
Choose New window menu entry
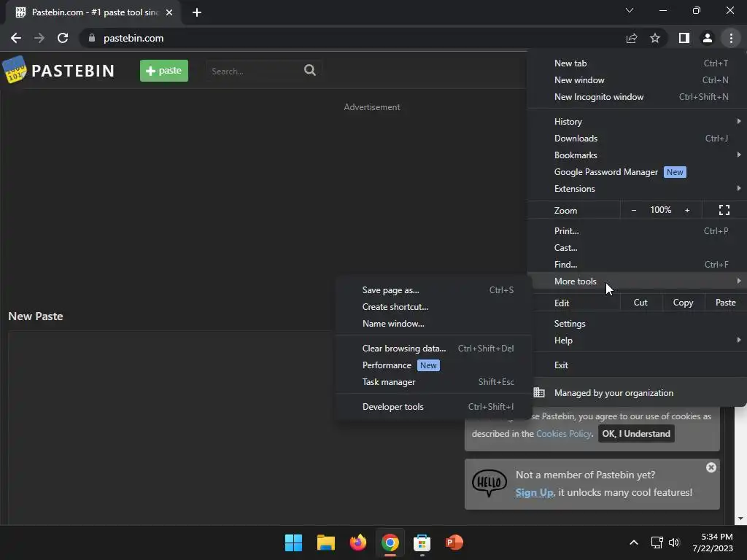pos(637,80)
